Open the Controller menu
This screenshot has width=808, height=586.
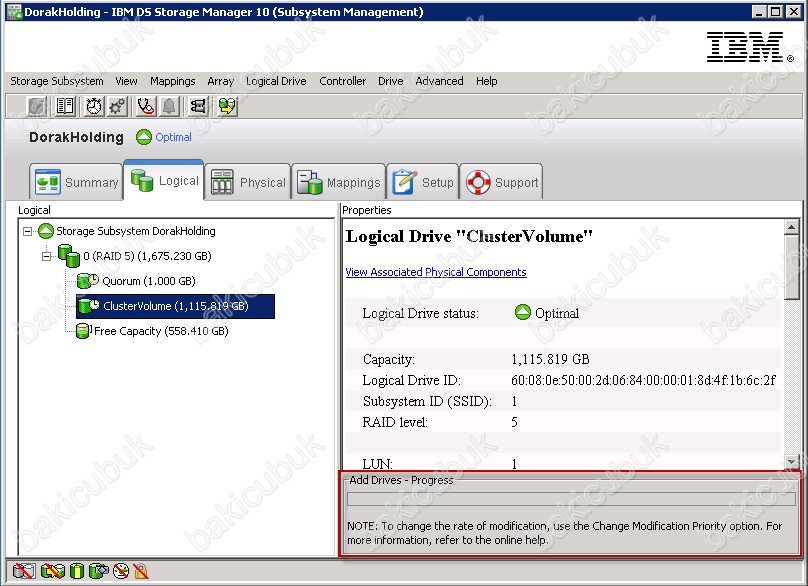343,81
